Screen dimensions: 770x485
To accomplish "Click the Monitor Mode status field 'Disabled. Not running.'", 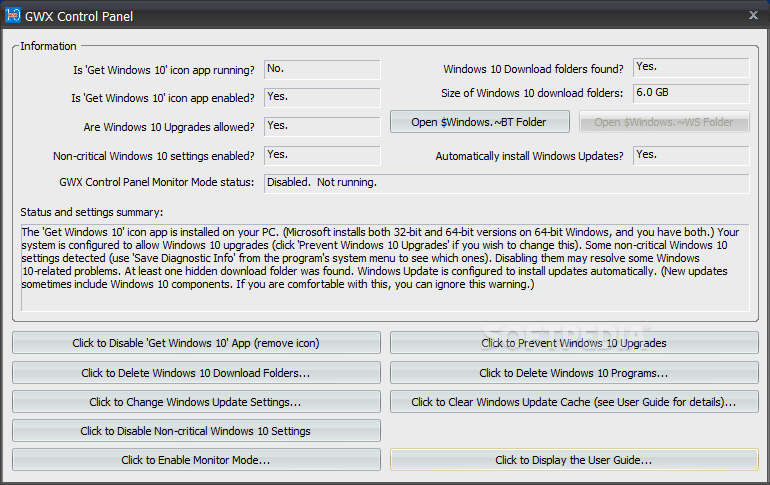I will 507,184.
